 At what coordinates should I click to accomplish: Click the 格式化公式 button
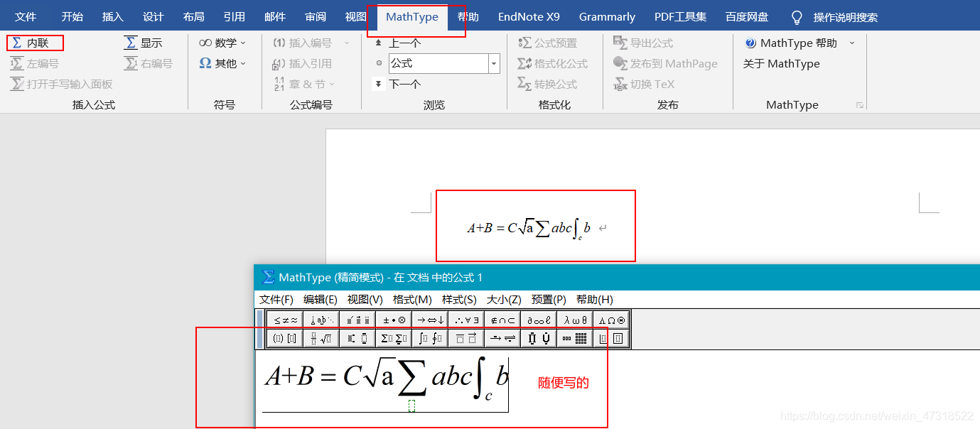(x=553, y=64)
